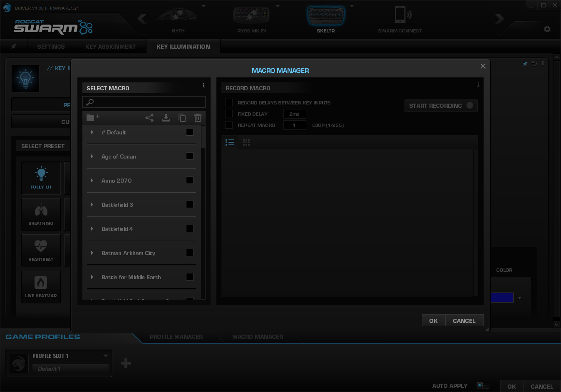Viewport: 561px width, 392px height.
Task: Add a new profile with plus icon
Action: [126, 363]
